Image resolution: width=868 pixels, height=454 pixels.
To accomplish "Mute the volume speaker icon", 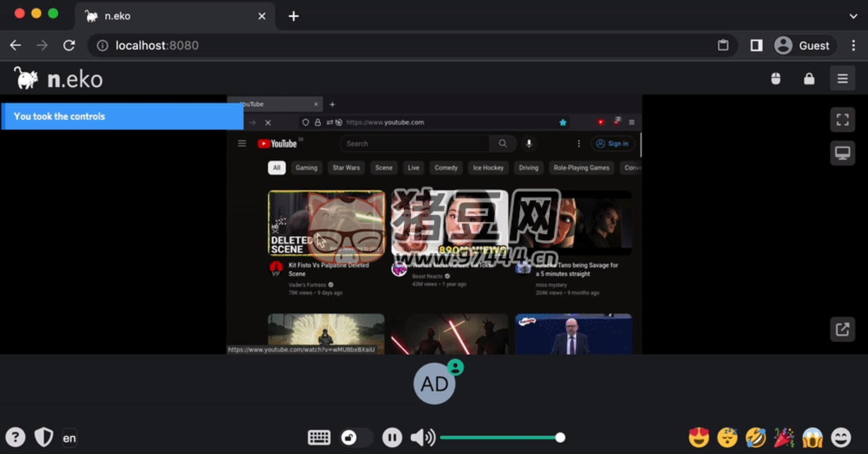I will (423, 438).
